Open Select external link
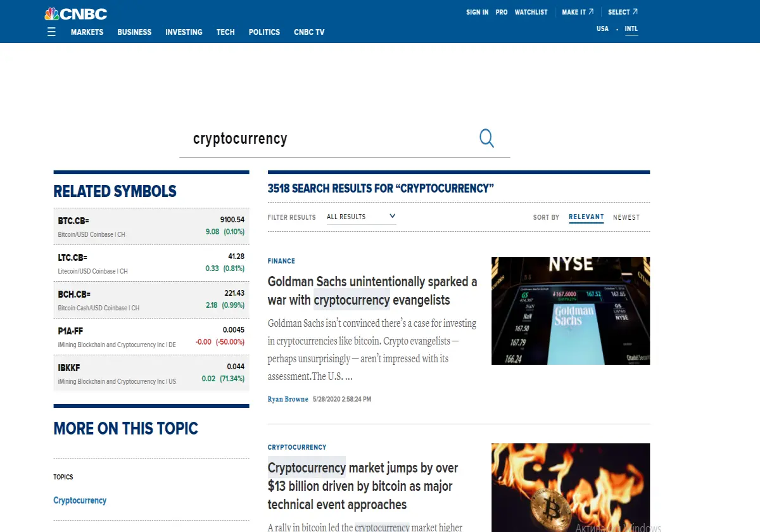This screenshot has height=532, width=760. [623, 12]
